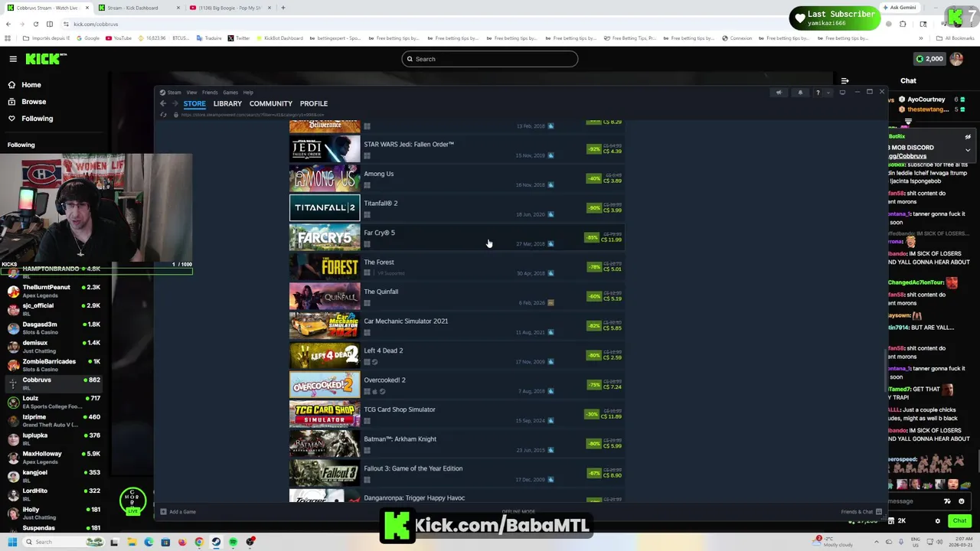Open Steam announcements megaphone icon

pos(779,93)
